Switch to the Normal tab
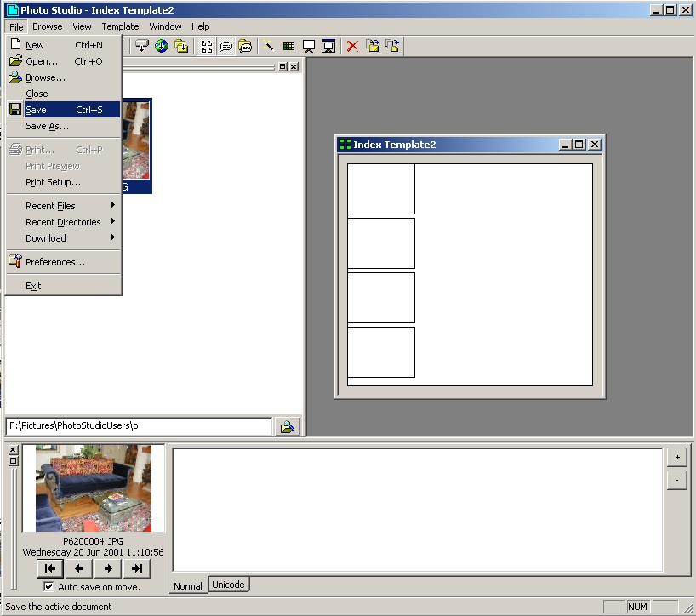 point(188,586)
